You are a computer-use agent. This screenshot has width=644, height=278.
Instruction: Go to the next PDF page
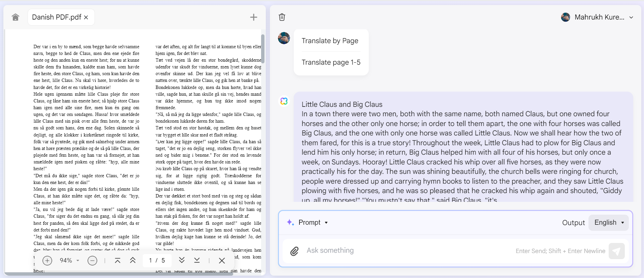click(182, 260)
